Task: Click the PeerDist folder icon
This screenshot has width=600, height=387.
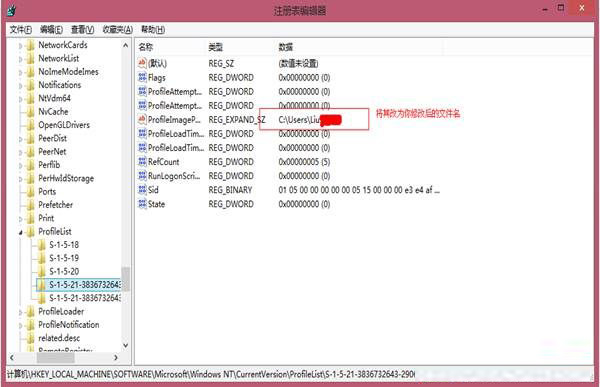Action: pos(31,139)
